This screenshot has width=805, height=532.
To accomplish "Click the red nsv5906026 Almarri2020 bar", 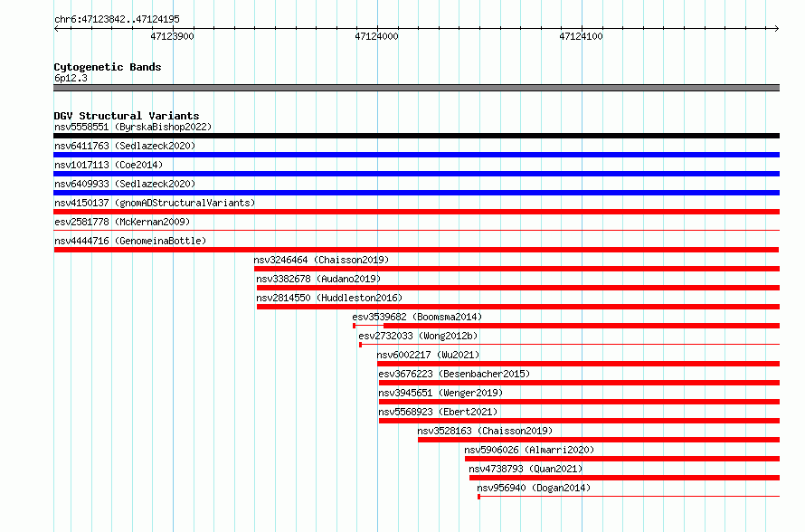I will pos(622,459).
